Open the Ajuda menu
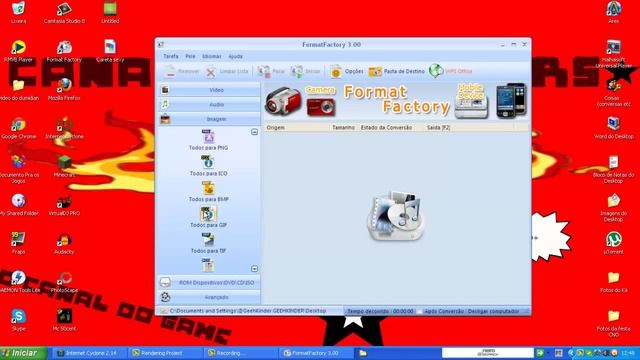Screen dimensions: 640x360 pyautogui.click(x=235, y=56)
